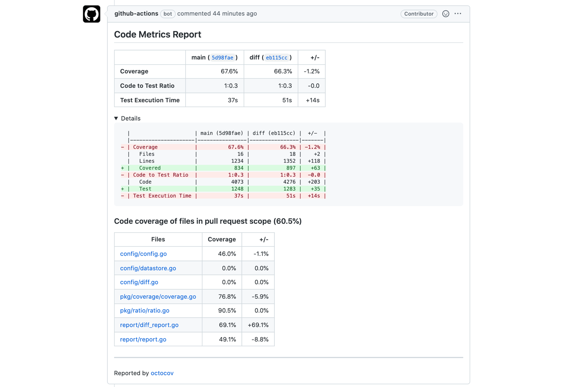
Task: View coverage for pkg/coverage/coverage.go
Action: (x=158, y=297)
